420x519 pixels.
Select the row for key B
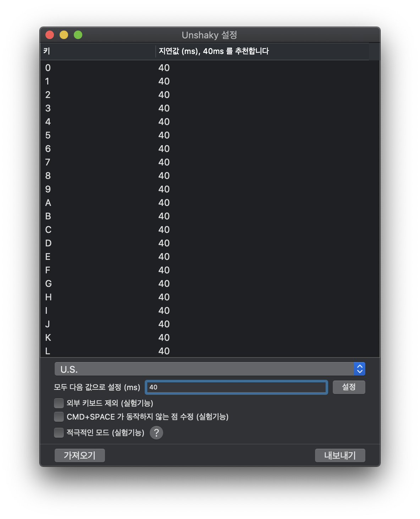tap(210, 216)
